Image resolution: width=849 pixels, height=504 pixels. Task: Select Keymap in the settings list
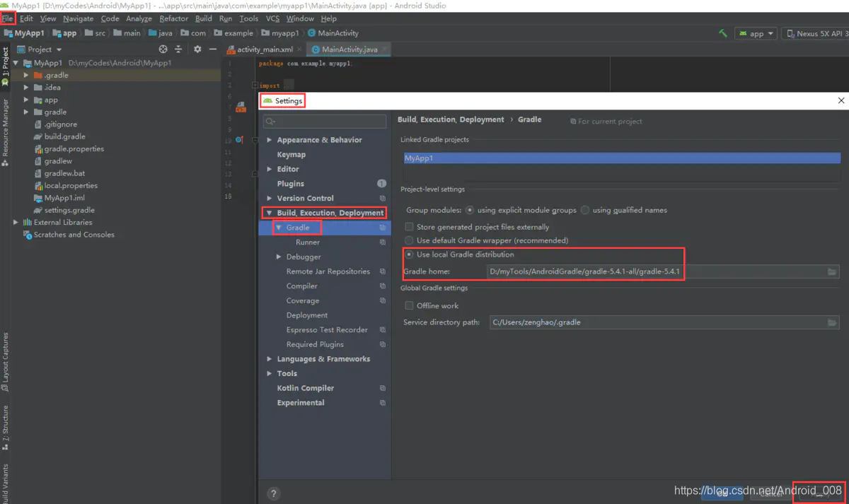click(291, 155)
